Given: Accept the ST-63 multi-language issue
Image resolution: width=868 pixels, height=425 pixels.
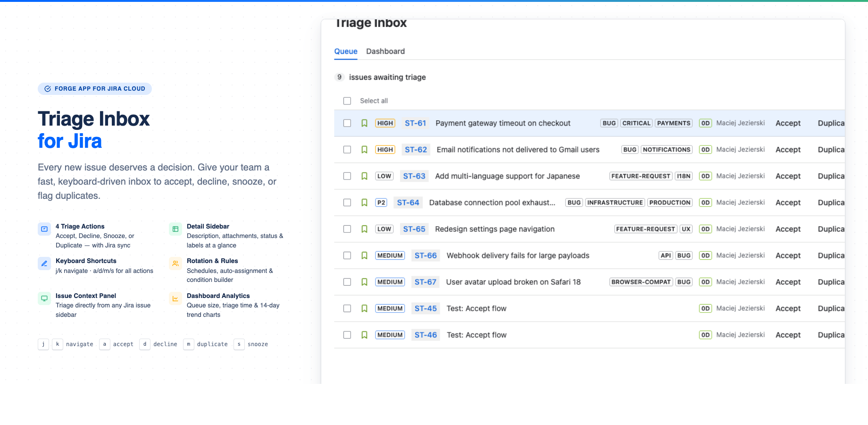Looking at the screenshot, I should [x=787, y=176].
